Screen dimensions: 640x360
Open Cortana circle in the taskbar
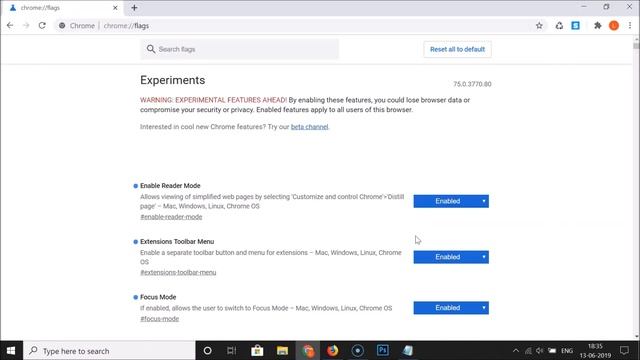(207, 351)
